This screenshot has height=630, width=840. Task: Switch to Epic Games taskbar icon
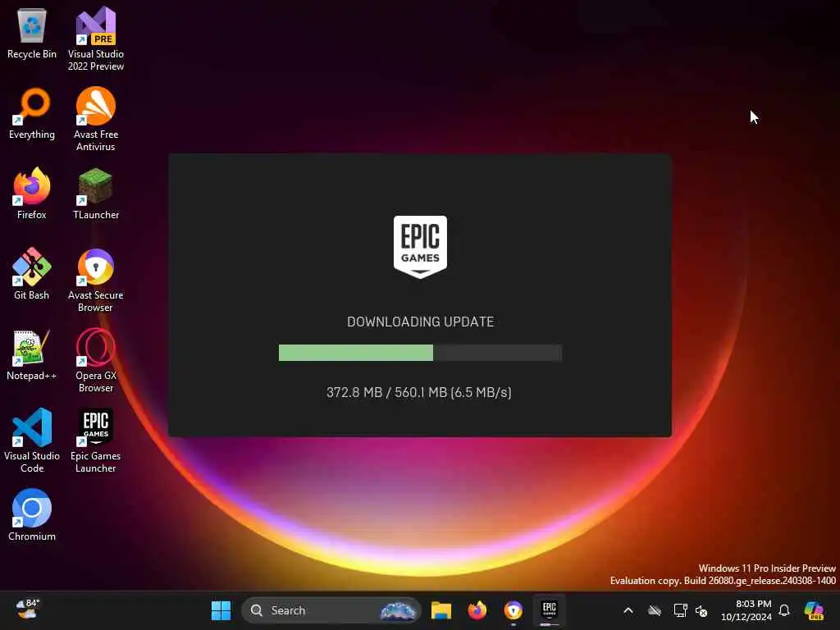click(549, 610)
